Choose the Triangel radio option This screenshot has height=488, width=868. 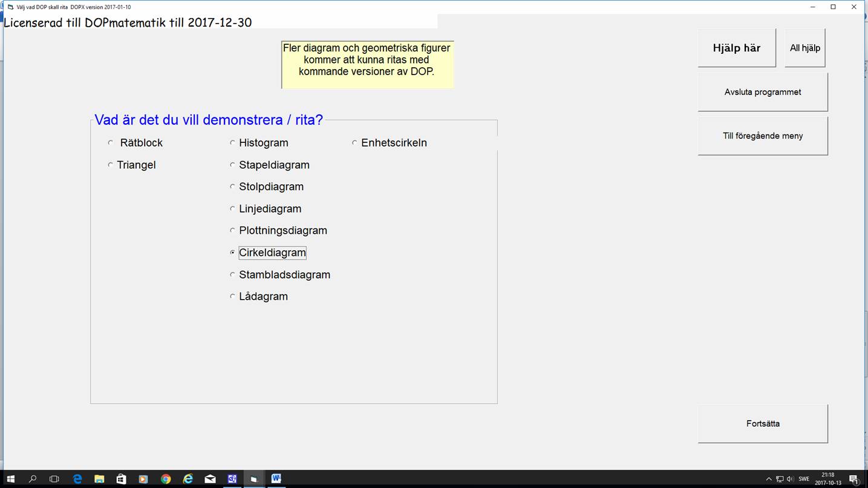[110, 165]
